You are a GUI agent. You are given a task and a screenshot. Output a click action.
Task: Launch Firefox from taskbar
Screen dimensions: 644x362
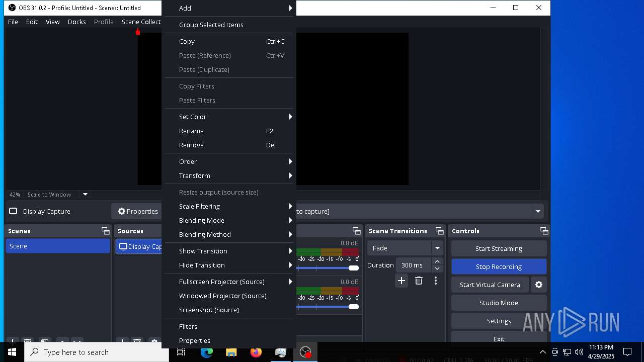pyautogui.click(x=256, y=352)
